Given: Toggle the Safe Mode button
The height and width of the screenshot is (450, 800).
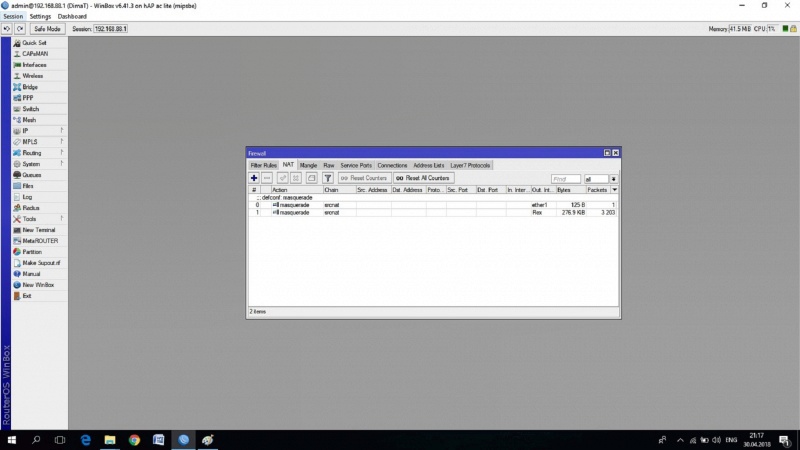Looking at the screenshot, I should pyautogui.click(x=47, y=29).
